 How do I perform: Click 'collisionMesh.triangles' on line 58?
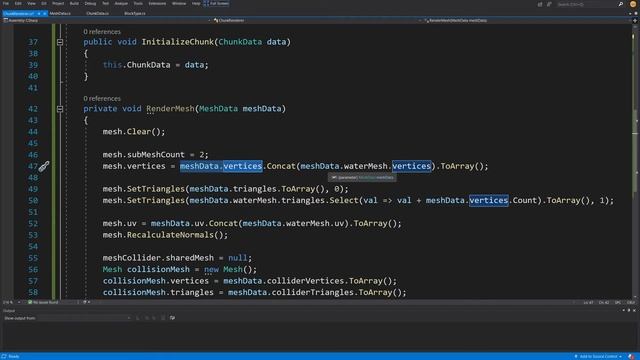coord(158,292)
